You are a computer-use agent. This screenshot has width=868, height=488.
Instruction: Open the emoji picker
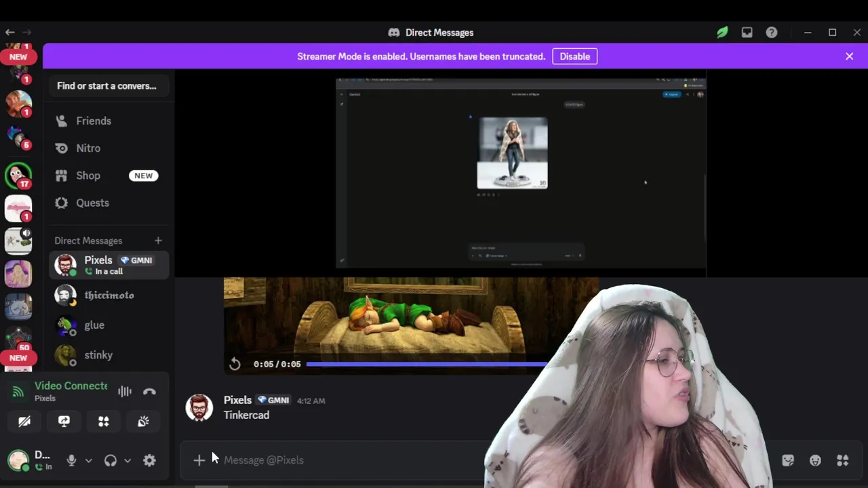point(815,460)
